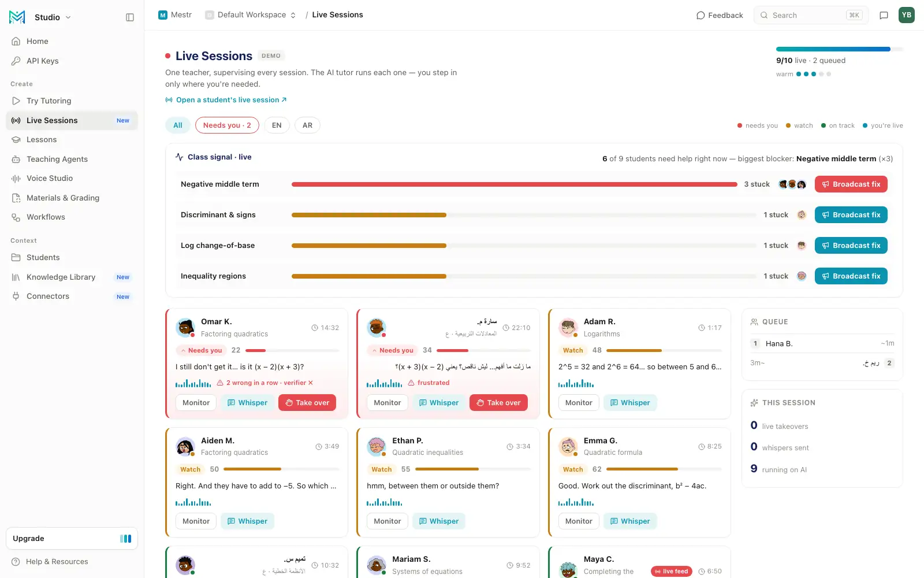Broadcast fix for Discriminant & signs
The width and height of the screenshot is (924, 578).
[851, 215]
